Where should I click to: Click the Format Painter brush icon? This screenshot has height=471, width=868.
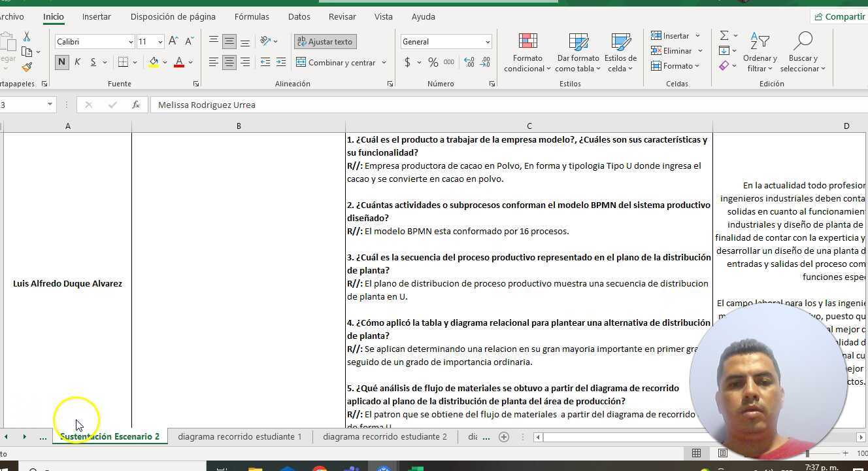(27, 67)
